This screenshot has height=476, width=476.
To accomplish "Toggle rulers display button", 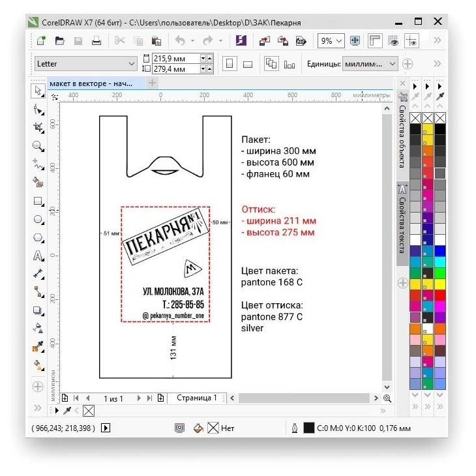I will (375, 40).
